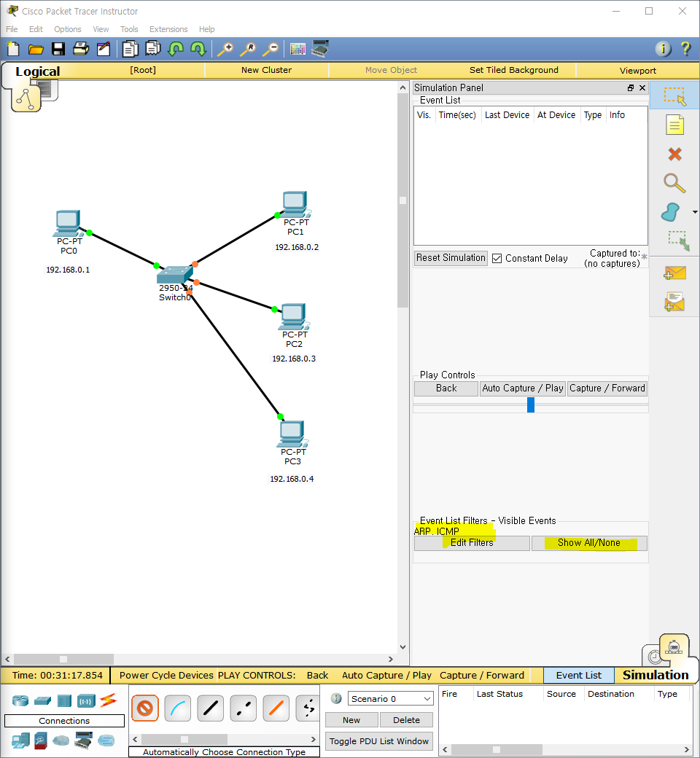Viewport: 700px width, 758px height.
Task: Click Edit Filters button
Action: tap(472, 543)
